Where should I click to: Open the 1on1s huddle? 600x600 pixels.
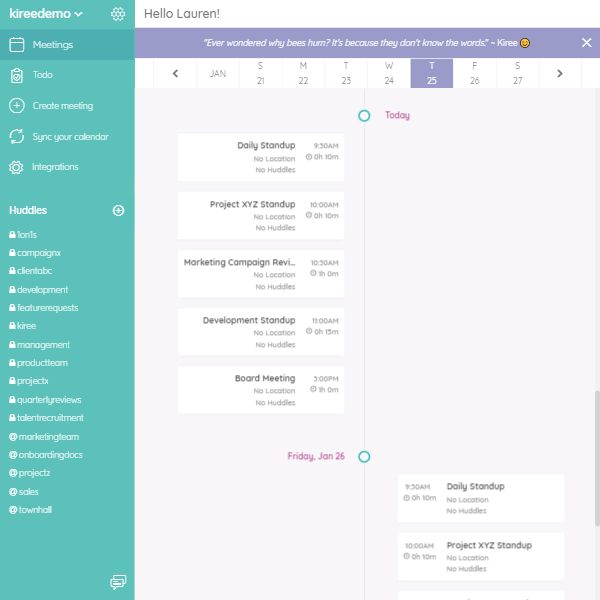coord(23,235)
